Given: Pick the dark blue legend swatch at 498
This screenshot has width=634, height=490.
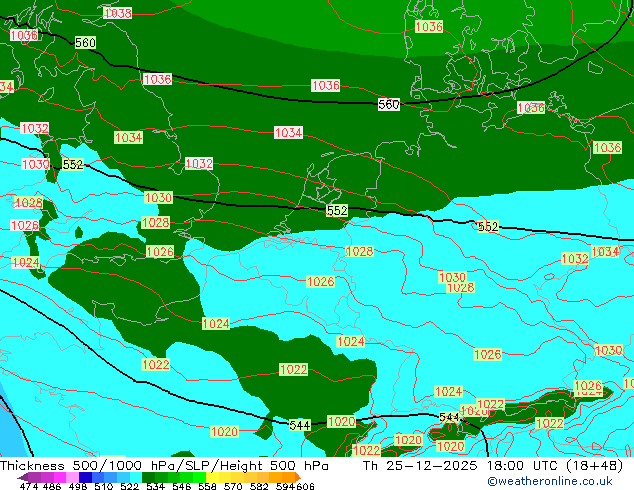Looking at the screenshot, I should (x=85, y=477).
